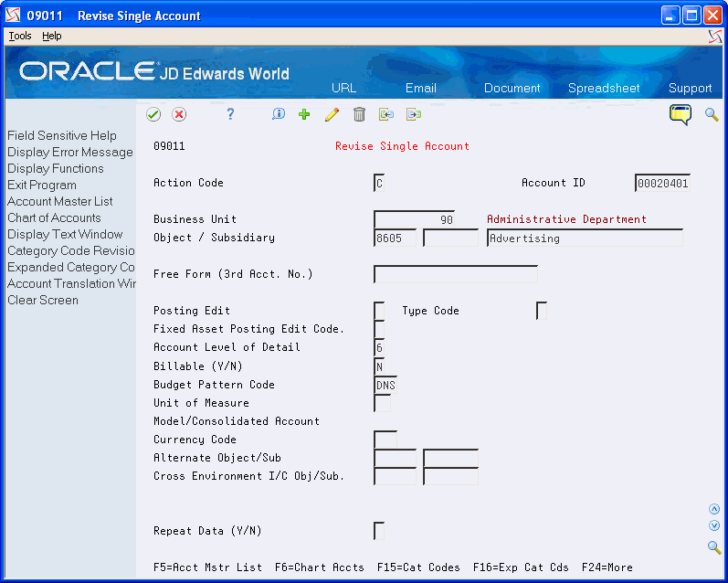Click Account Level of Detail field
Viewport: 728px width, 583px height.
pyautogui.click(x=379, y=347)
